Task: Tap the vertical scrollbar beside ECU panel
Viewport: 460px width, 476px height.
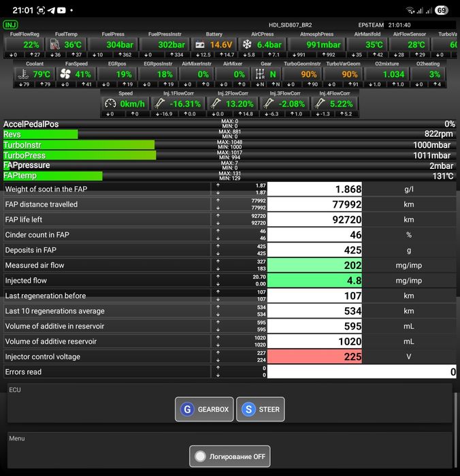Action: click(x=455, y=430)
